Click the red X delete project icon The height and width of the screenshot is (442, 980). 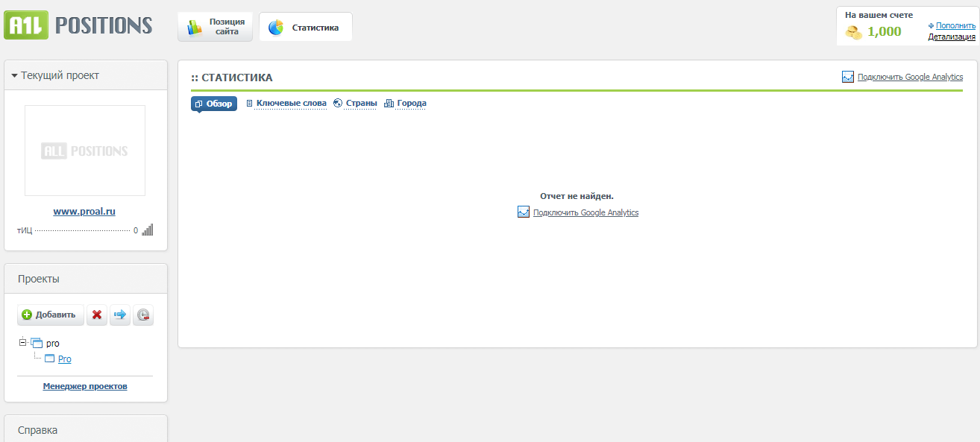click(97, 315)
